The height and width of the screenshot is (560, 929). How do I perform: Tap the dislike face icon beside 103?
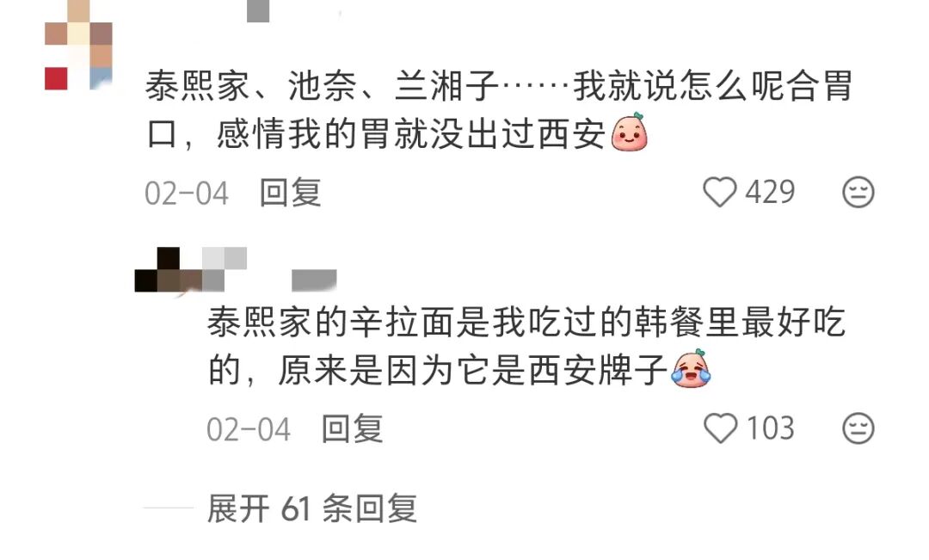pyautogui.click(x=858, y=428)
